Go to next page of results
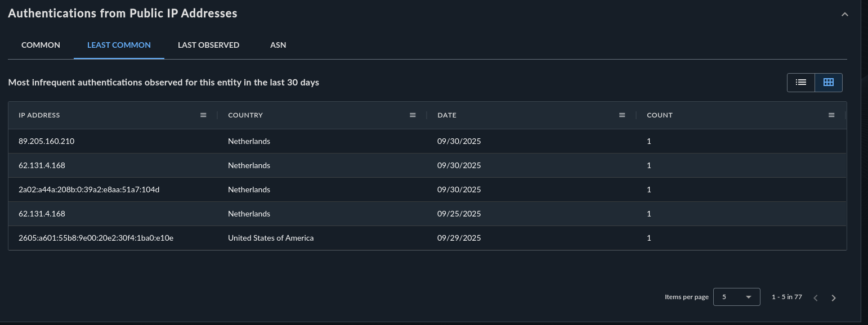The width and height of the screenshot is (868, 325). pyautogui.click(x=834, y=297)
